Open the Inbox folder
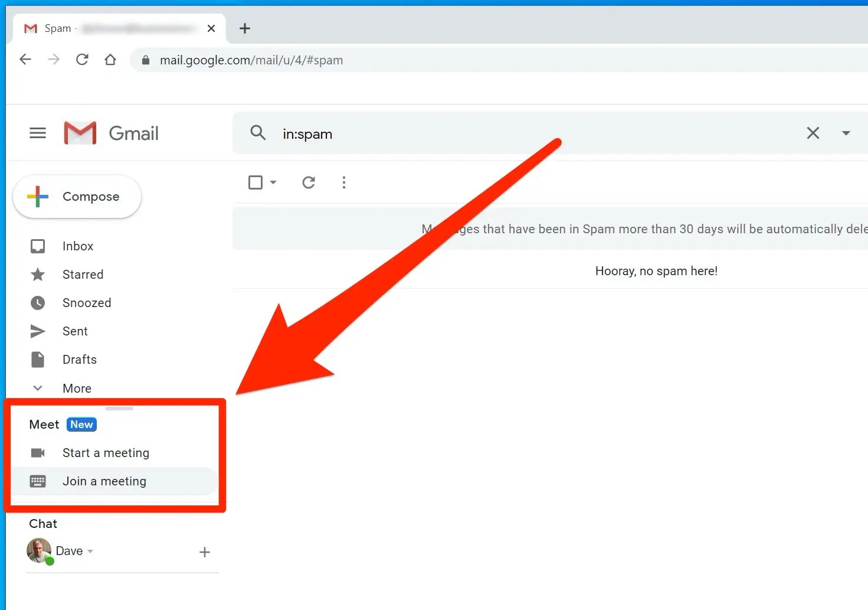This screenshot has width=868, height=610. (x=78, y=246)
